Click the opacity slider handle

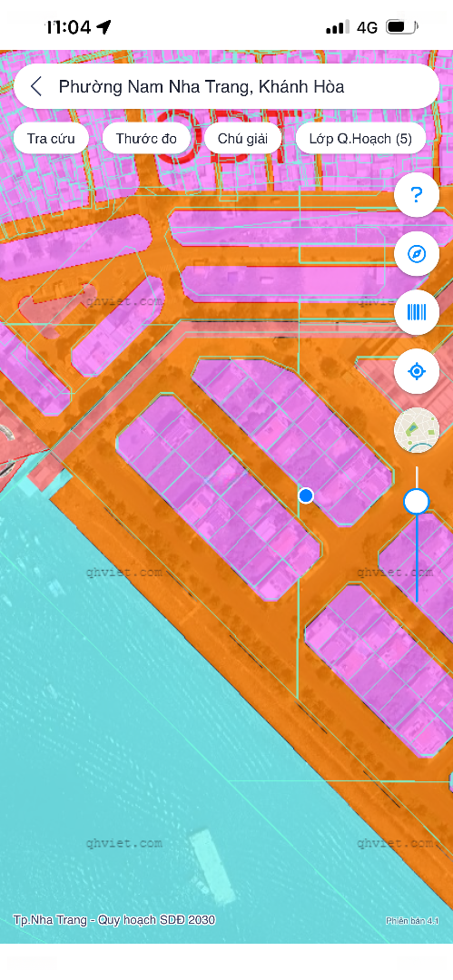tap(417, 501)
